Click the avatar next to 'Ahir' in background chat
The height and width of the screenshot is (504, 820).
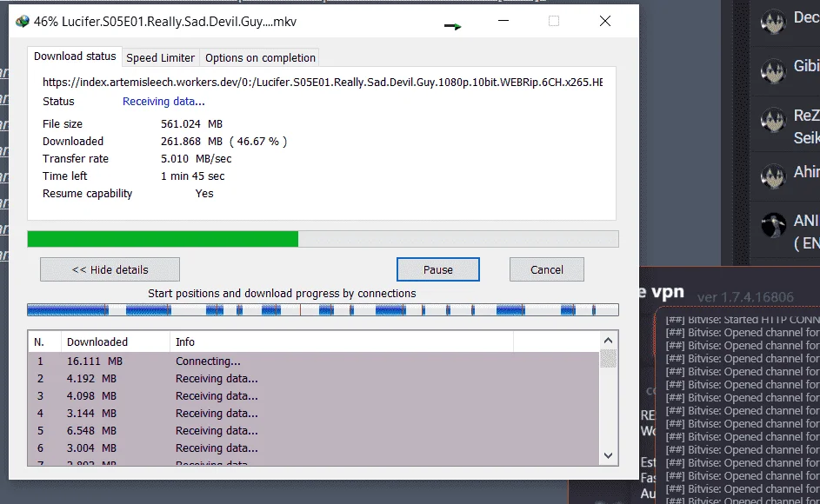coord(773,176)
